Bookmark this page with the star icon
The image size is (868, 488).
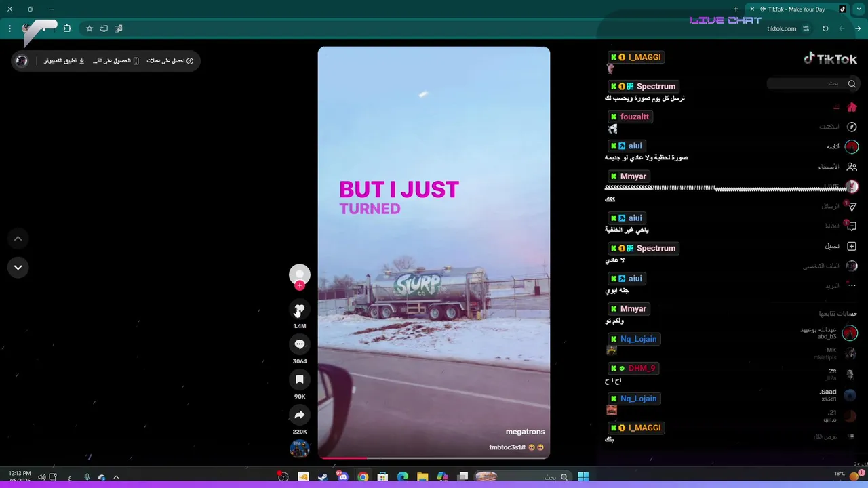point(89,28)
